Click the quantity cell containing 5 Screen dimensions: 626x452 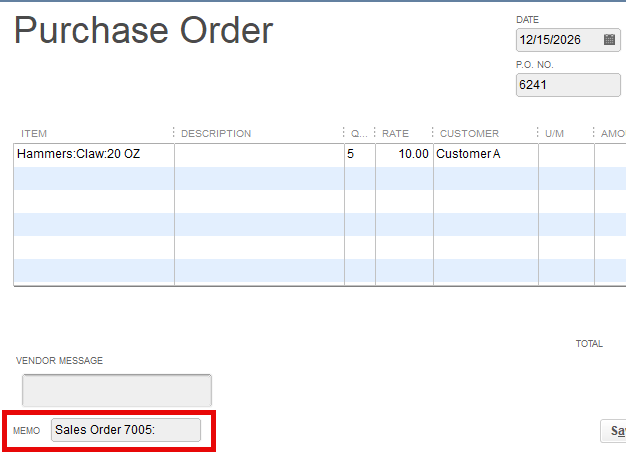click(359, 155)
